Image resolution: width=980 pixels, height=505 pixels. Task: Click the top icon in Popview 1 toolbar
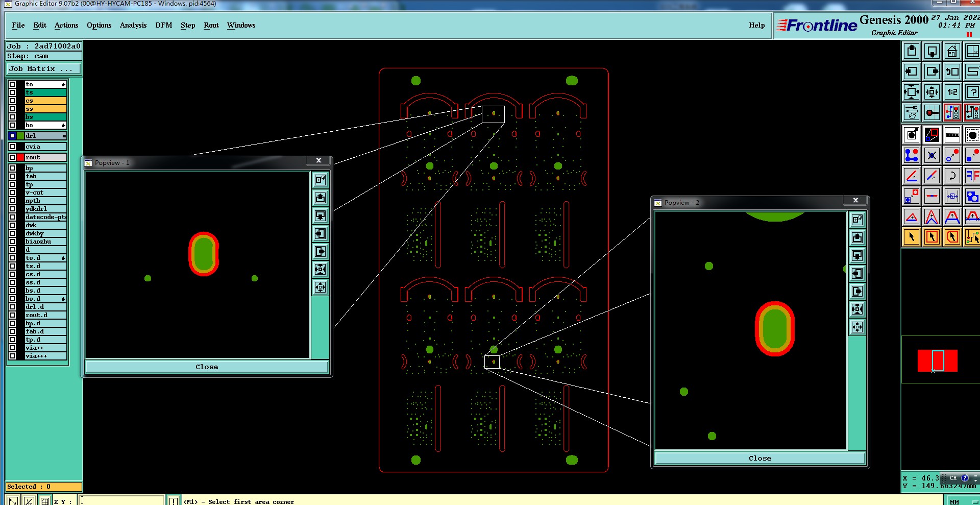(320, 180)
